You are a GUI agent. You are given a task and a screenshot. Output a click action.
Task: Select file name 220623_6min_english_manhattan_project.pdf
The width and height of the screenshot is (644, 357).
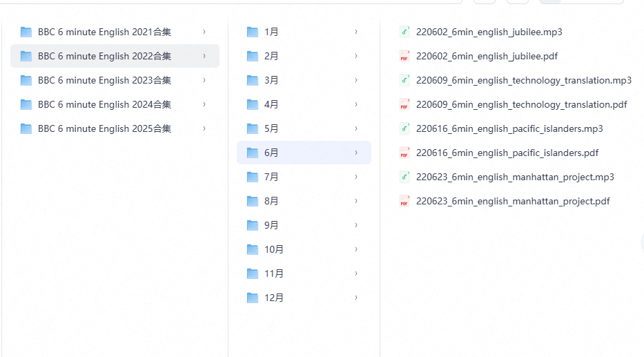tap(513, 202)
